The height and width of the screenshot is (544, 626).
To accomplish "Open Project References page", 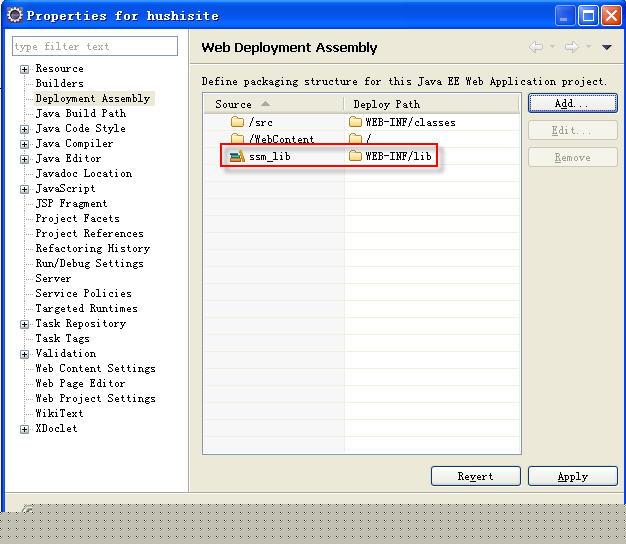I will pyautogui.click(x=89, y=233).
